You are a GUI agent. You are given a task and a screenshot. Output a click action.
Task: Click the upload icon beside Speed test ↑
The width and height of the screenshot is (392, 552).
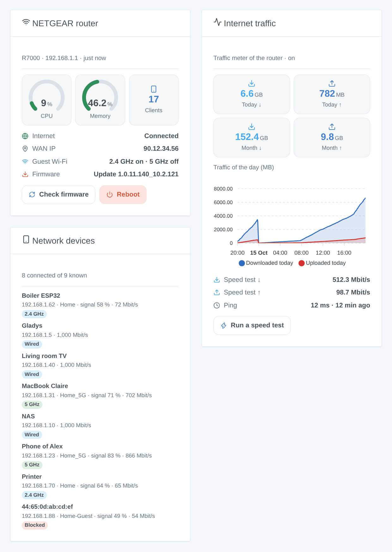[x=217, y=293]
